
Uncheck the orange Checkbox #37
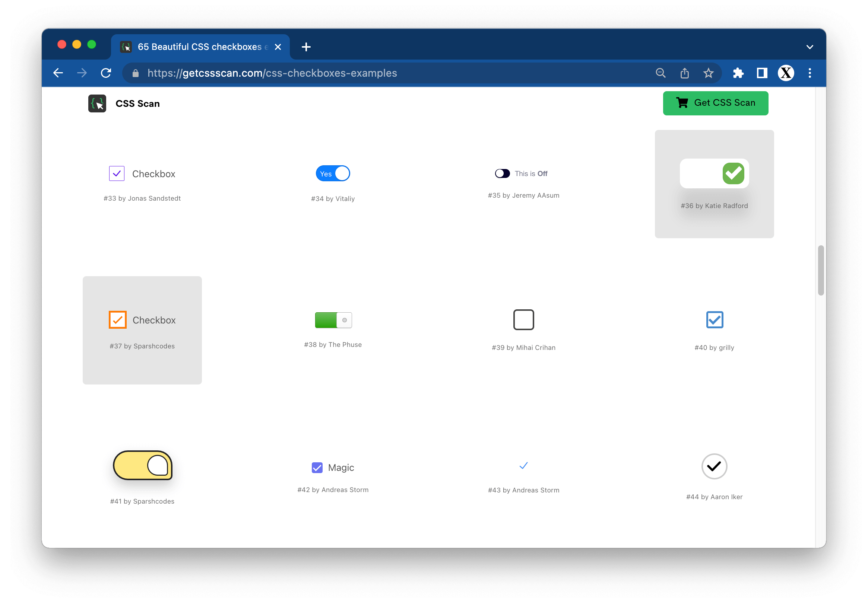pos(118,320)
